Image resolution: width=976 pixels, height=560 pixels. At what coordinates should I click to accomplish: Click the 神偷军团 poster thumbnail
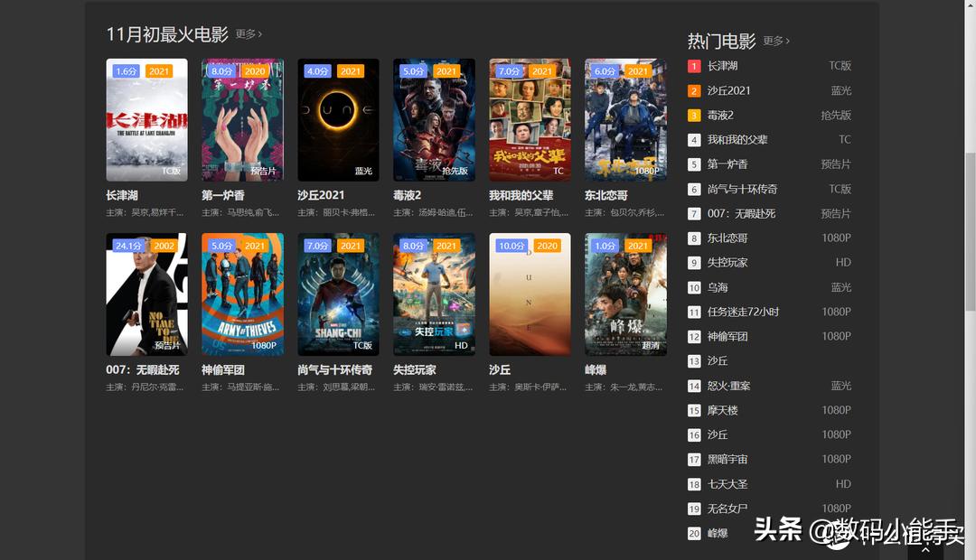pyautogui.click(x=241, y=294)
